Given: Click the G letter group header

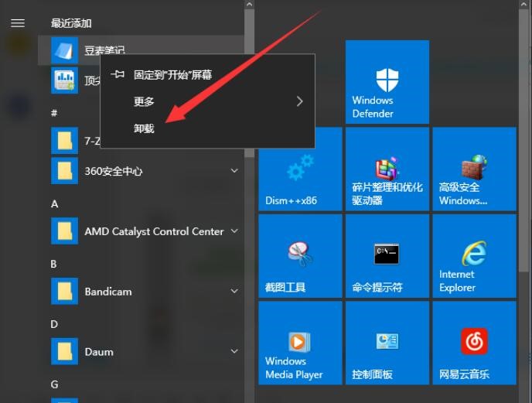Looking at the screenshot, I should click(54, 384).
